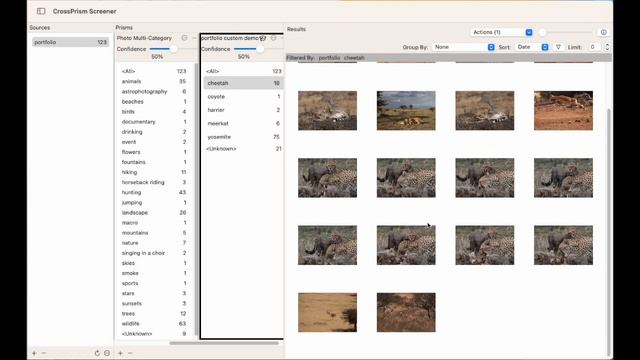Select the smoke category
The height and width of the screenshot is (360, 640).
(x=153, y=273)
